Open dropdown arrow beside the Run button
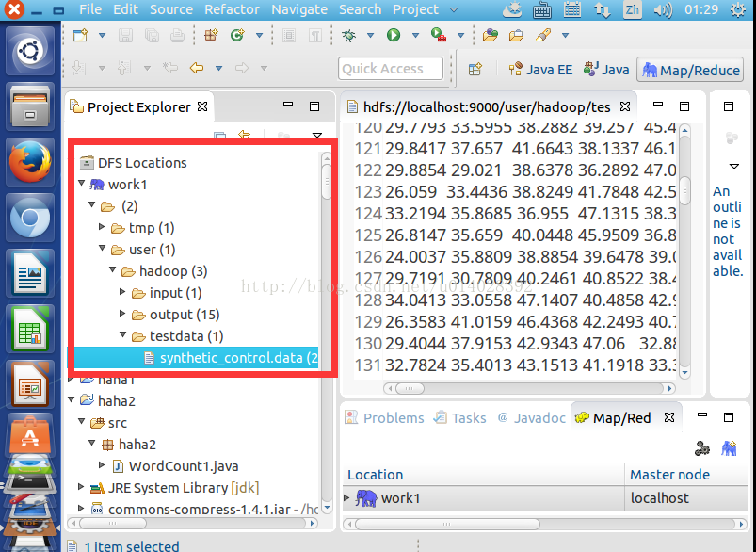Screen dimensions: 756x552 pyautogui.click(x=415, y=35)
